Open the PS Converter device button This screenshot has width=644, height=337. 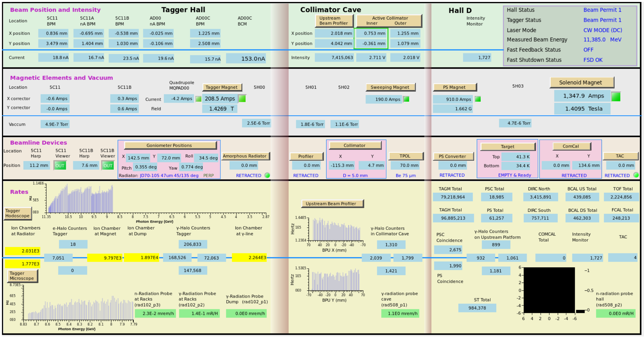click(453, 156)
